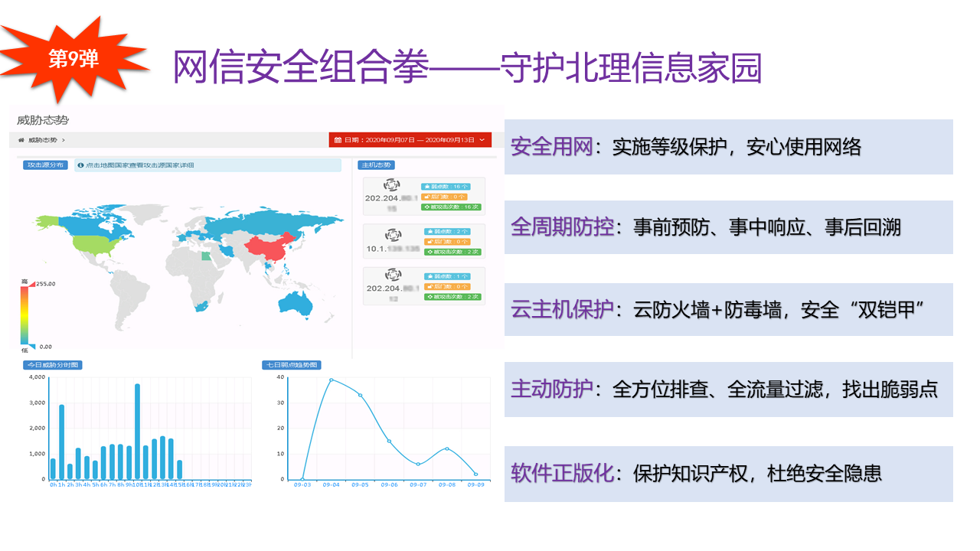980x551 pixels.
Task: Click the high-end handle of map legend
Action: click(x=24, y=282)
